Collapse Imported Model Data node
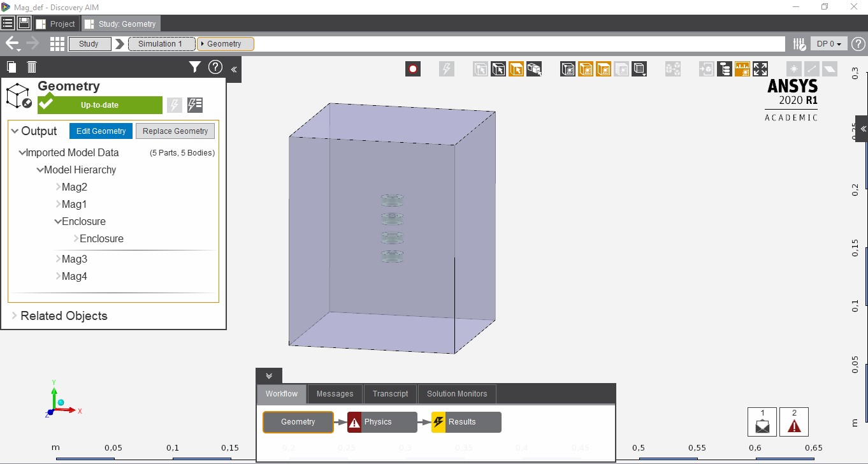 coord(22,153)
